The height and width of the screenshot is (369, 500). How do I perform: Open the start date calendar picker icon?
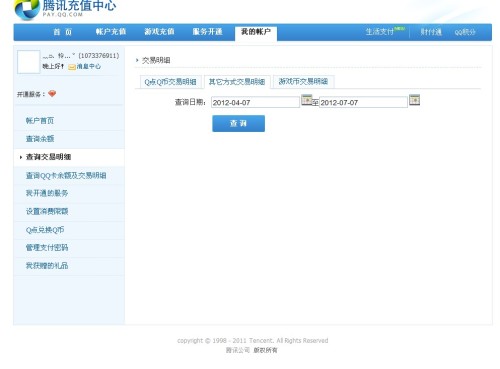306,100
